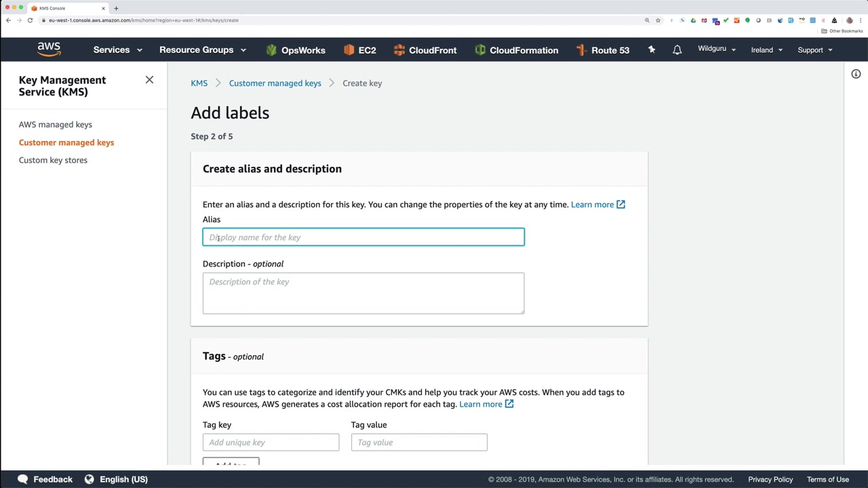Focus the Alias input field
Viewport: 868px width, 488px height.
coord(363,237)
